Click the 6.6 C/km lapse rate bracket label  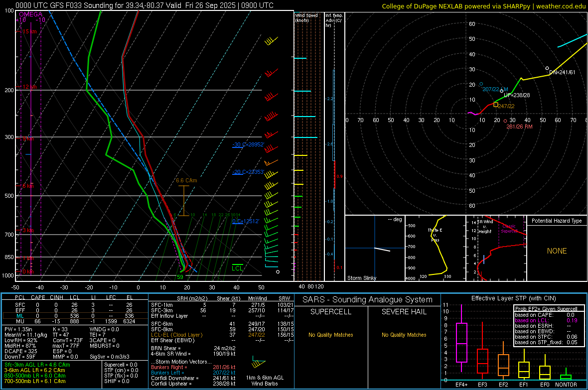pos(186,180)
